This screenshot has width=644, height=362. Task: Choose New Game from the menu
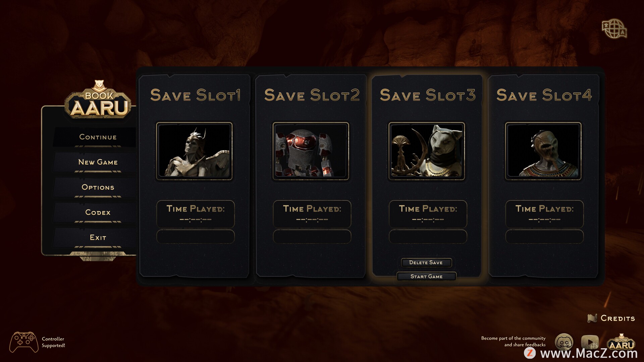coord(98,162)
